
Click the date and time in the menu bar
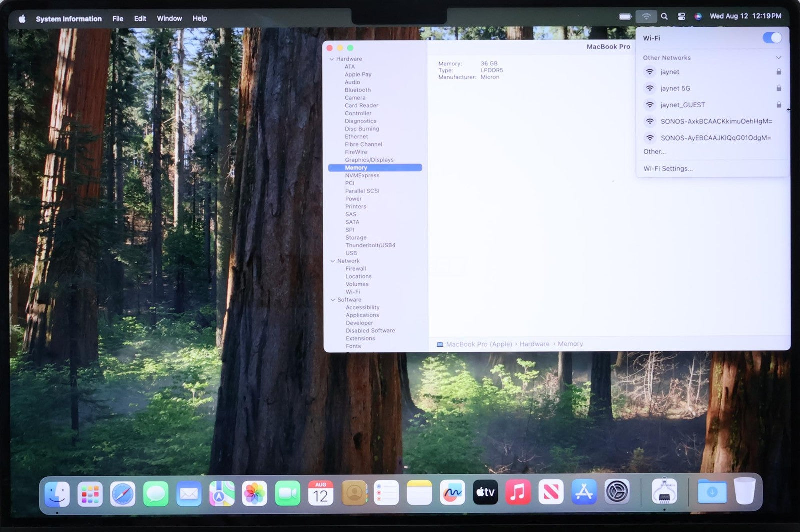tap(745, 16)
